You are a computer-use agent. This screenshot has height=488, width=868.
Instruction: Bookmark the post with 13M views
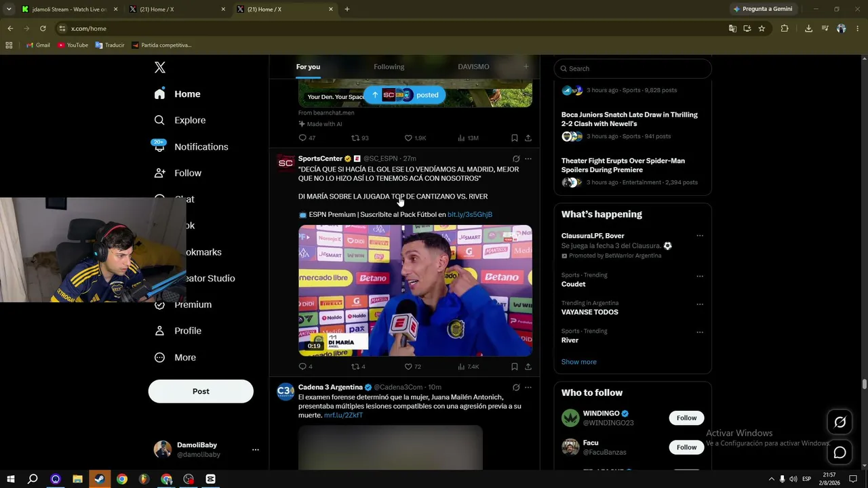click(515, 138)
